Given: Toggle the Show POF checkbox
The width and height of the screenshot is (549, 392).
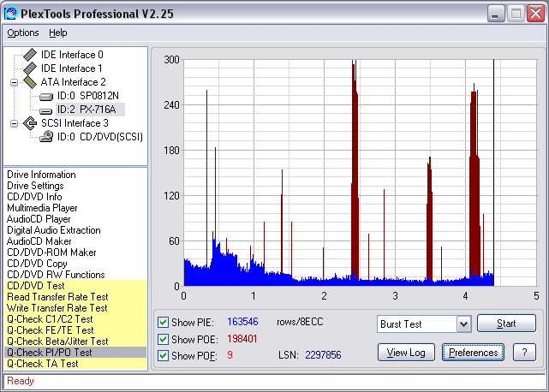Looking at the screenshot, I should [x=163, y=355].
